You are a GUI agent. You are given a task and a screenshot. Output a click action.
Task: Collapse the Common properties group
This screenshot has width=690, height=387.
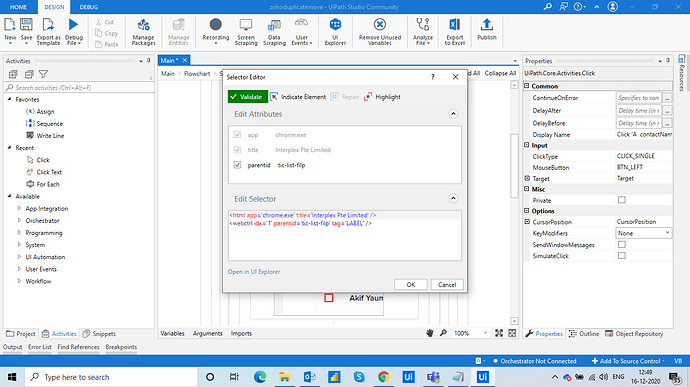tap(527, 86)
